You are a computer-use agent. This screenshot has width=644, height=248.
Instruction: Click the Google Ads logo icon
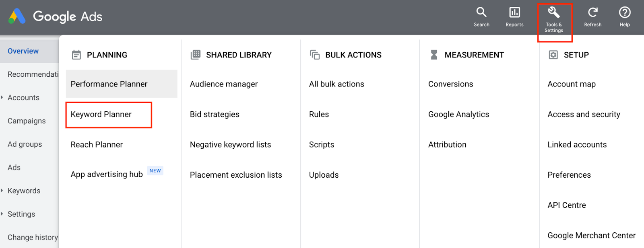17,16
